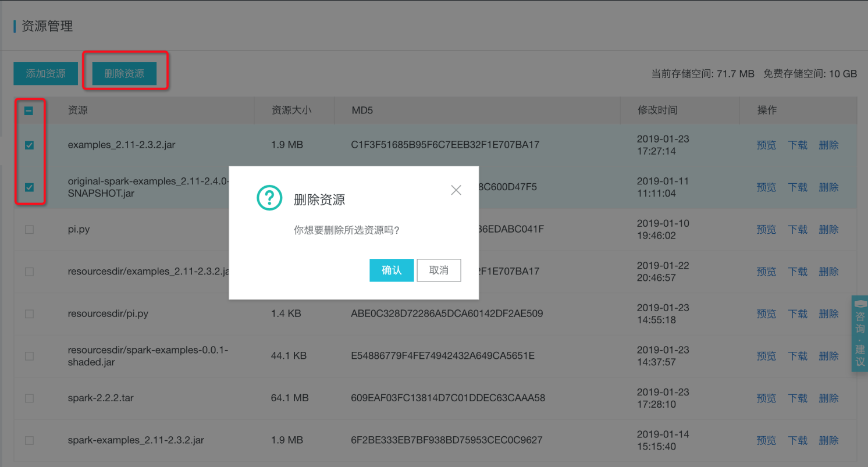Click 删除 for original-spark-examples SNAPSHOT.jar
Viewport: 868px width, 467px height.
(829, 187)
